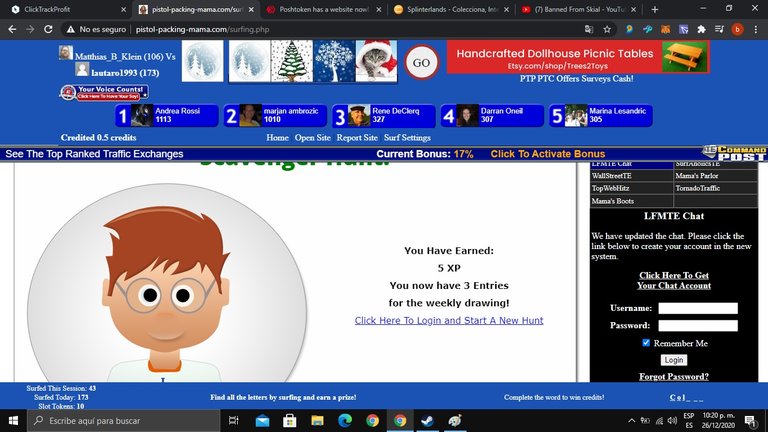Click the browser forward arrow

point(30,29)
